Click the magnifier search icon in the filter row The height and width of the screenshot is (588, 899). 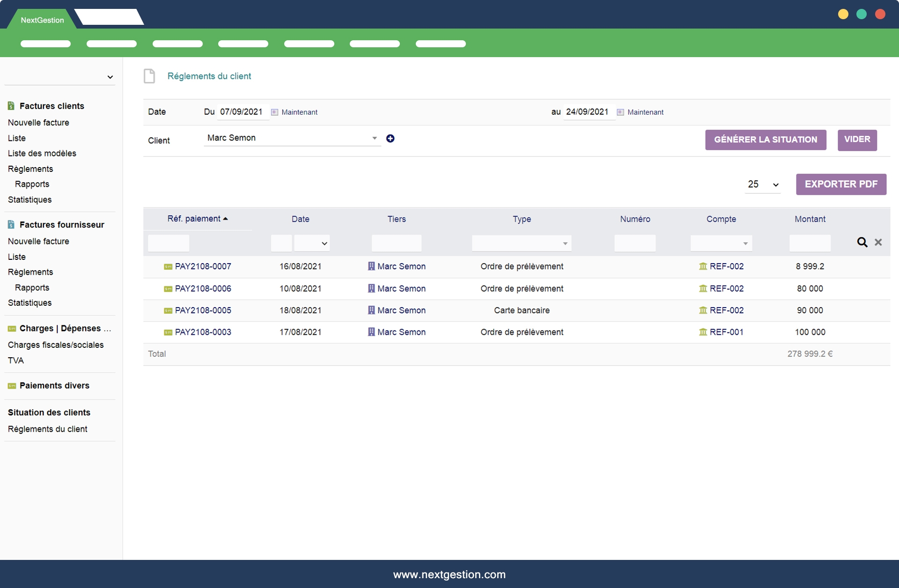tap(862, 242)
